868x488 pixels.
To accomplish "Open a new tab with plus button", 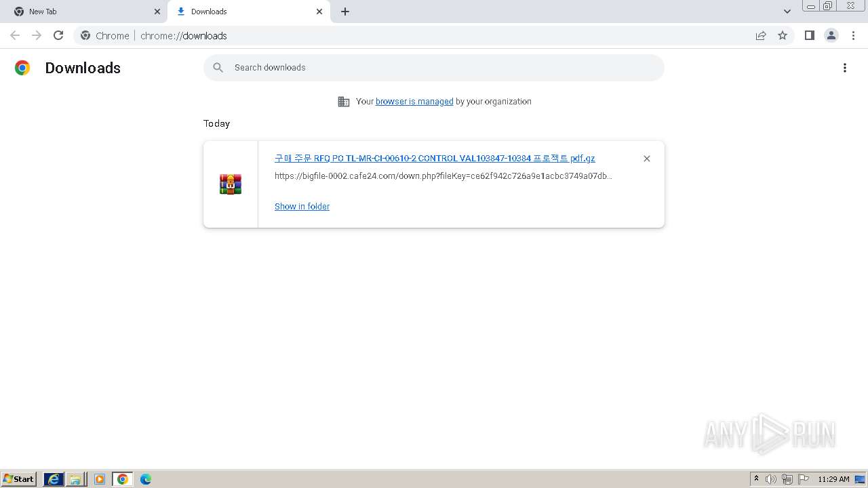I will (x=345, y=12).
